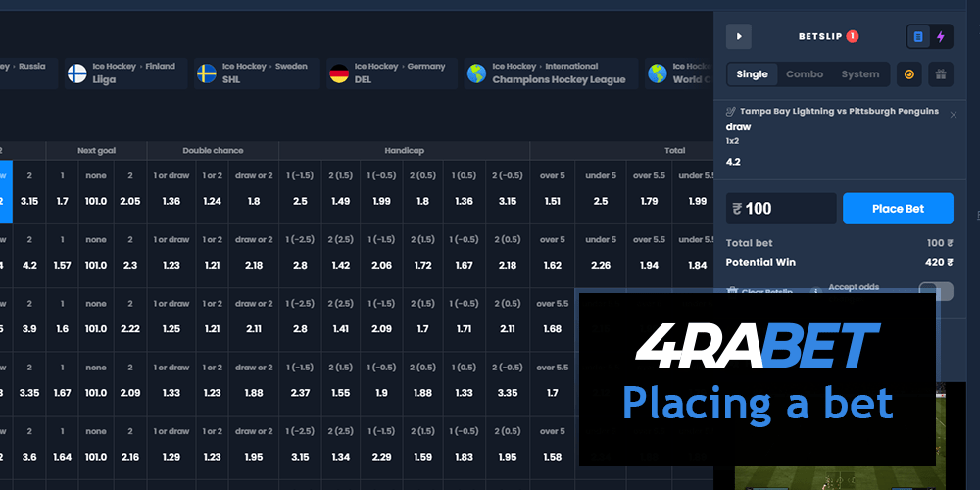Open the orange odds settings icon
Image resolution: width=980 pixels, height=490 pixels.
click(x=908, y=74)
